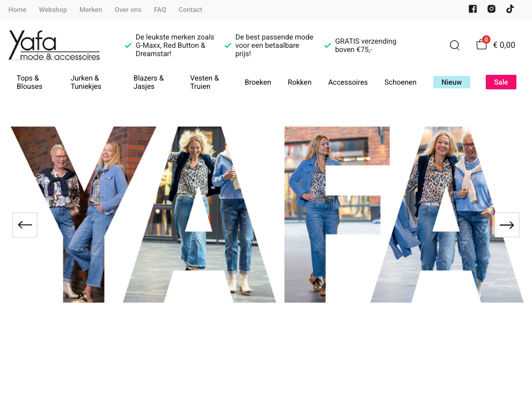Open Tops & Blouses category
The image size is (532, 399).
pyautogui.click(x=30, y=82)
